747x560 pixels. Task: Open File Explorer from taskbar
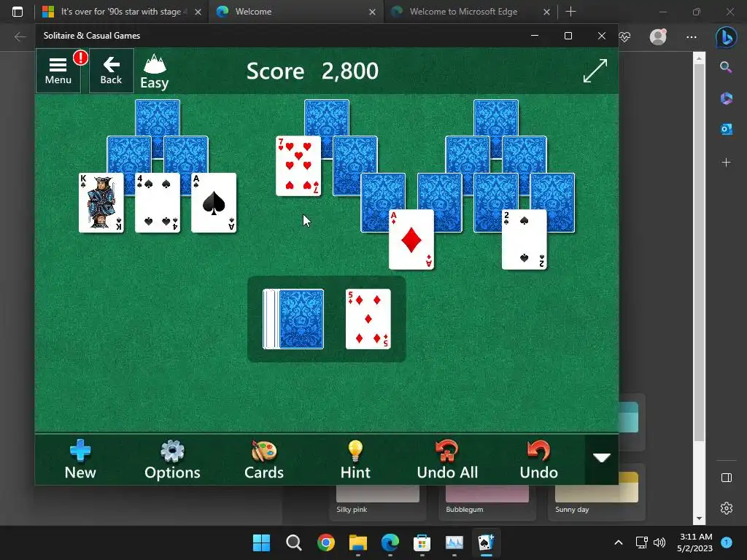click(x=357, y=542)
